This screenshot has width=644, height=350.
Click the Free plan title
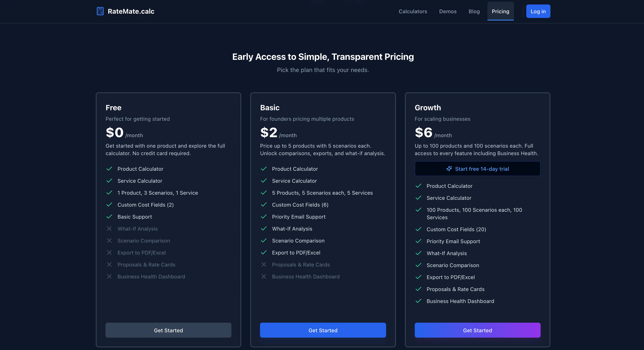click(113, 107)
